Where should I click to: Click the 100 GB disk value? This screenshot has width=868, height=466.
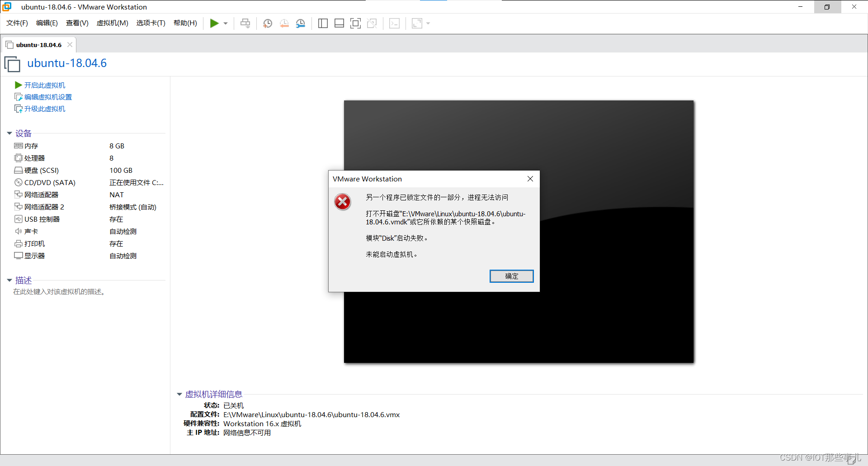coord(121,170)
